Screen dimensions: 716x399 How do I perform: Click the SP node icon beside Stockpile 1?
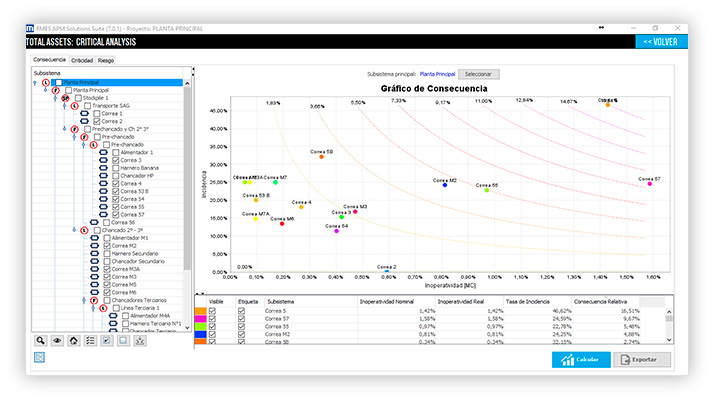(65, 98)
